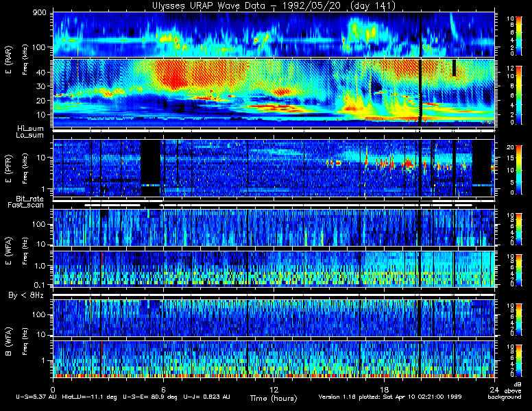532x411 pixels.
Task: Click the U-S-E= 80.9 deg footer value
Action: coord(150,397)
